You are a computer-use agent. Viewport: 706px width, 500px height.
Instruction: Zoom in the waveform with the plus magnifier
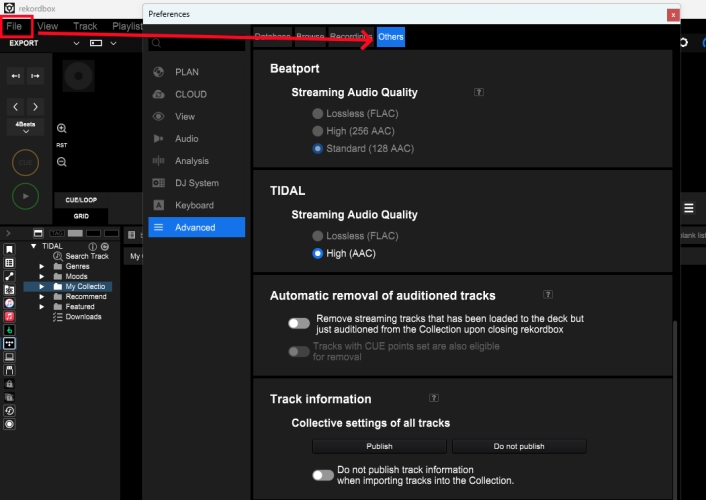coord(62,128)
